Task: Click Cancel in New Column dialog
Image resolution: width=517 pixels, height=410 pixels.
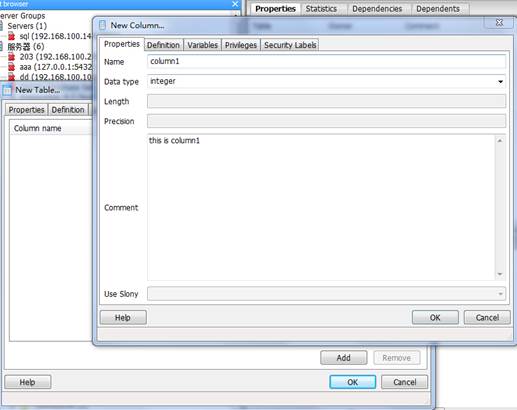Action: coord(487,318)
